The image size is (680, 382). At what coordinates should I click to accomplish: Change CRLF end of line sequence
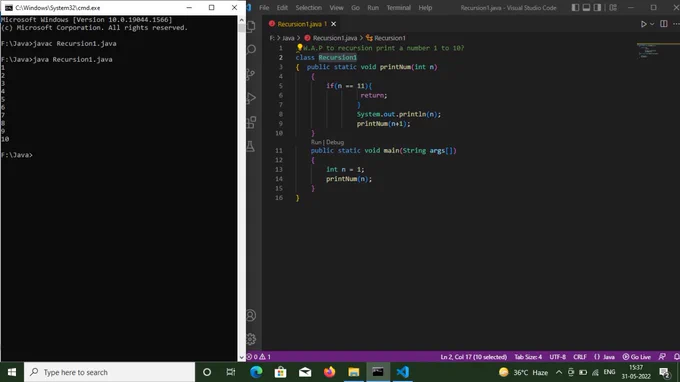[x=579, y=357]
